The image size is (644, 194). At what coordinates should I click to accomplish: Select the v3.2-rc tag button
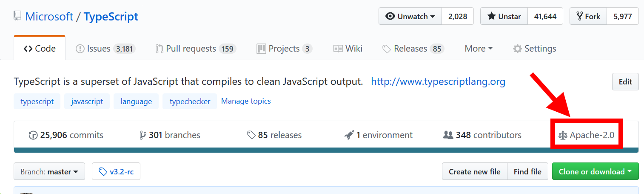[116, 172]
